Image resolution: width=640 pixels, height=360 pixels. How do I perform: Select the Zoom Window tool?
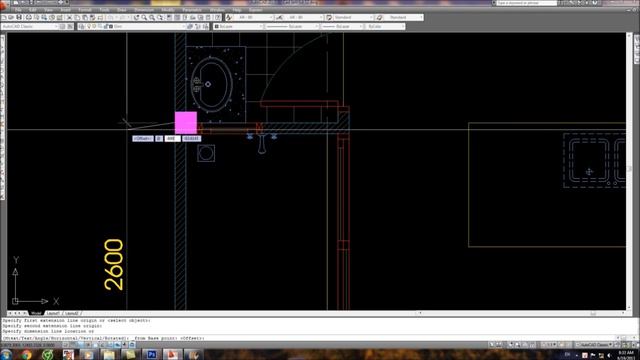pyautogui.click(x=152, y=18)
